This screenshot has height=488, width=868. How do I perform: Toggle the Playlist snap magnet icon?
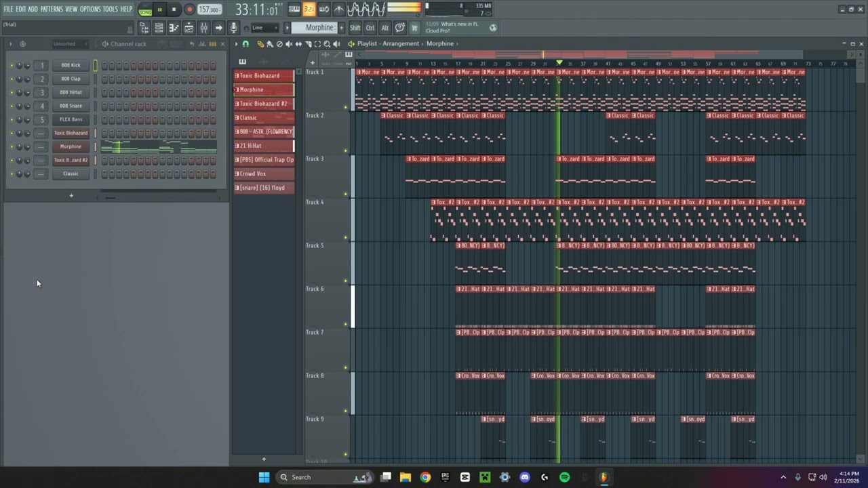(245, 44)
